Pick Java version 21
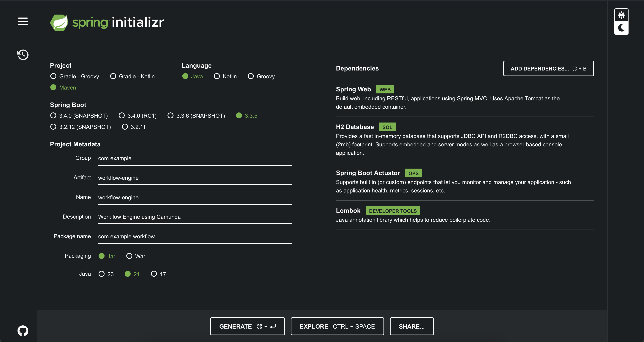 [132, 274]
